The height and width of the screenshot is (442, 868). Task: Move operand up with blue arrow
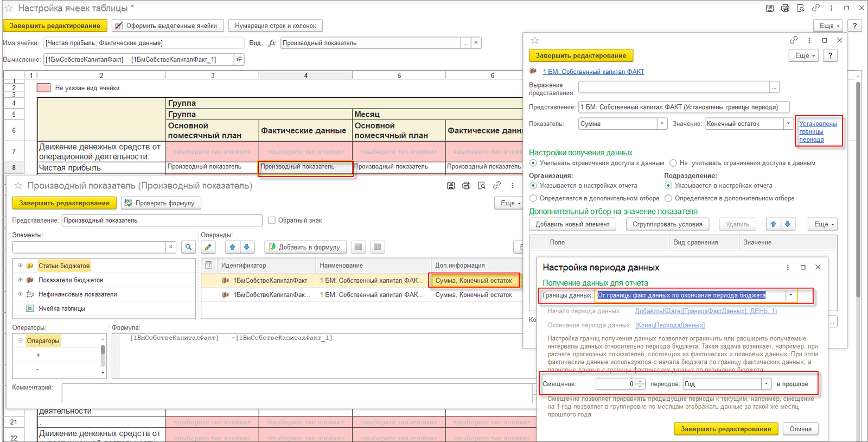(x=233, y=247)
